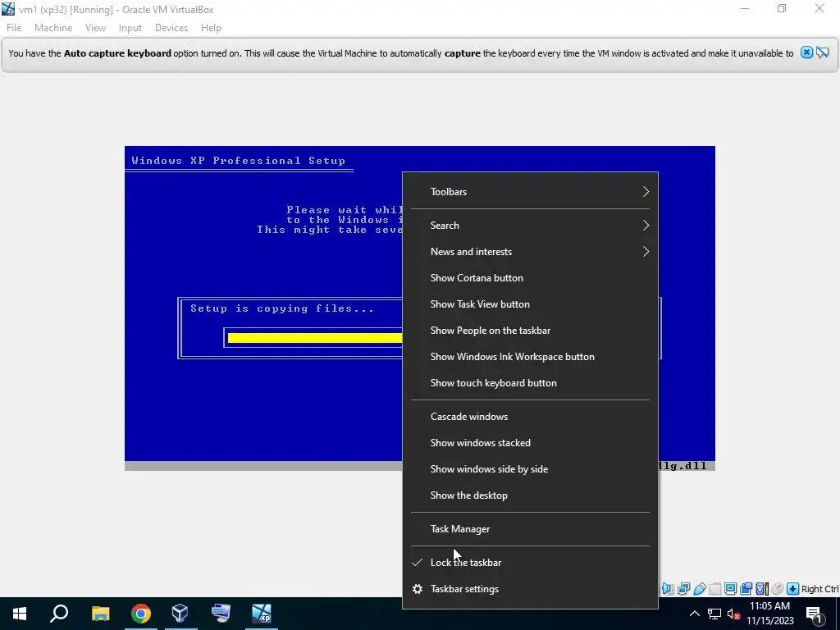This screenshot has width=840, height=630.
Task: Click the VirtualBox window title icon
Action: point(8,9)
